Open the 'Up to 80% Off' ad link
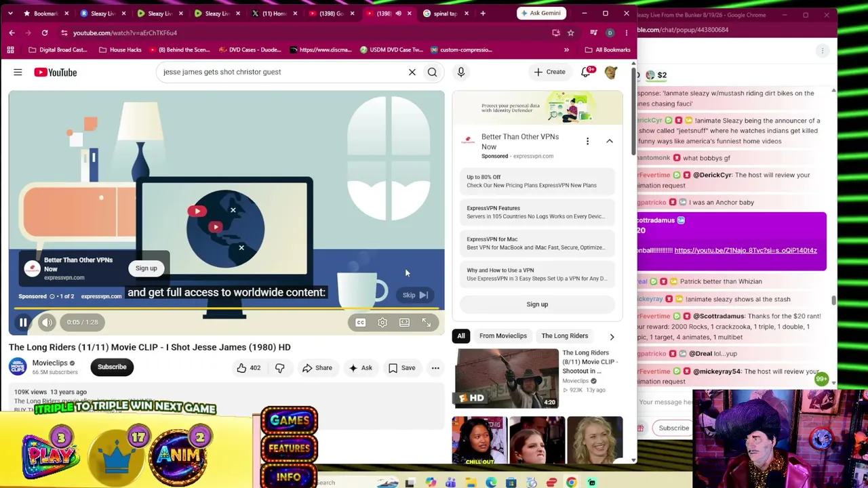 click(537, 181)
